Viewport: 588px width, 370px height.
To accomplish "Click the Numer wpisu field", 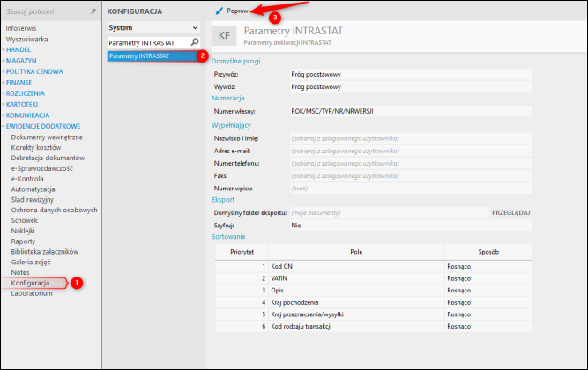I will (411, 189).
